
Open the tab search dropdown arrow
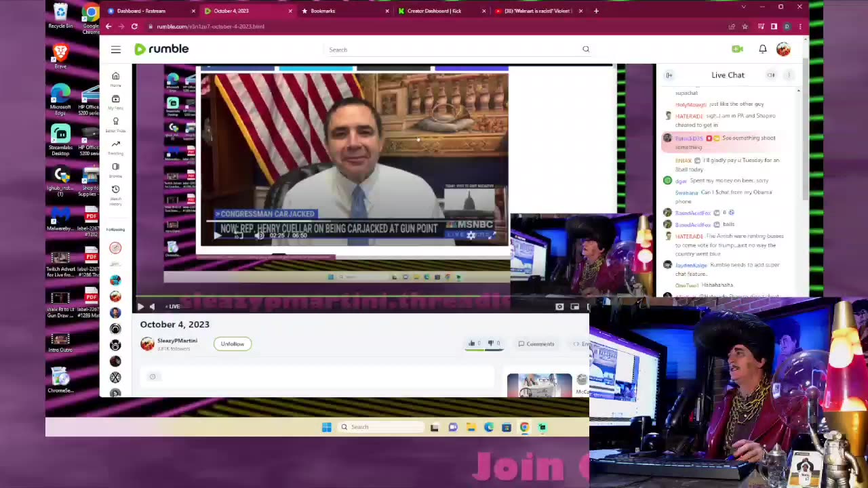[x=743, y=7]
